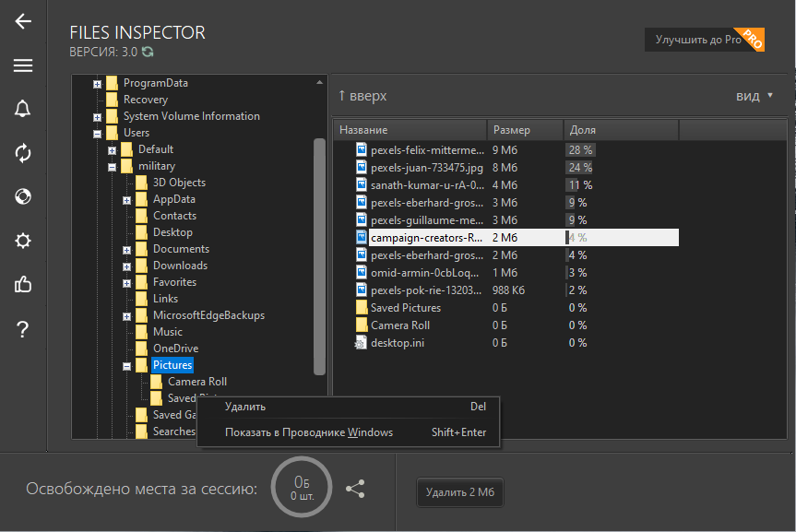Screen dimensions: 796x532
Task: Click the image icon of pexels-juan-733475.jpg
Action: tap(362, 167)
